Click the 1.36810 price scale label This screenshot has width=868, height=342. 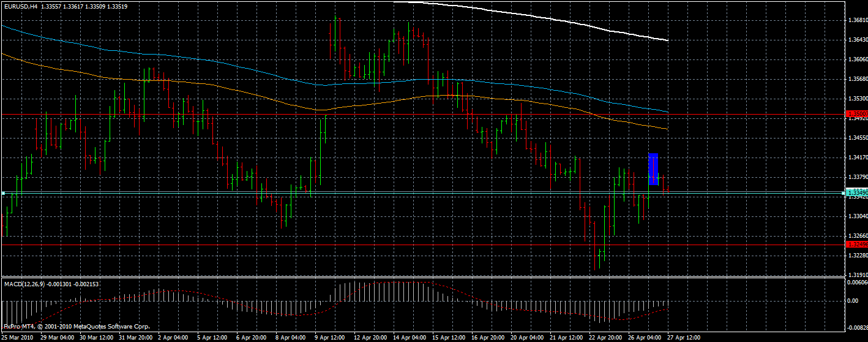click(858, 20)
